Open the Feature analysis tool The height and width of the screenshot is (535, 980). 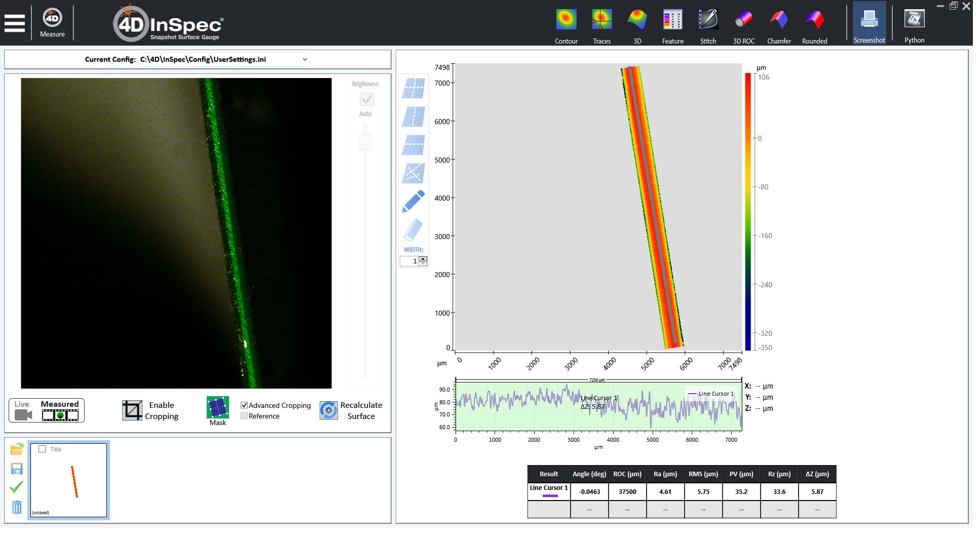pos(673,27)
